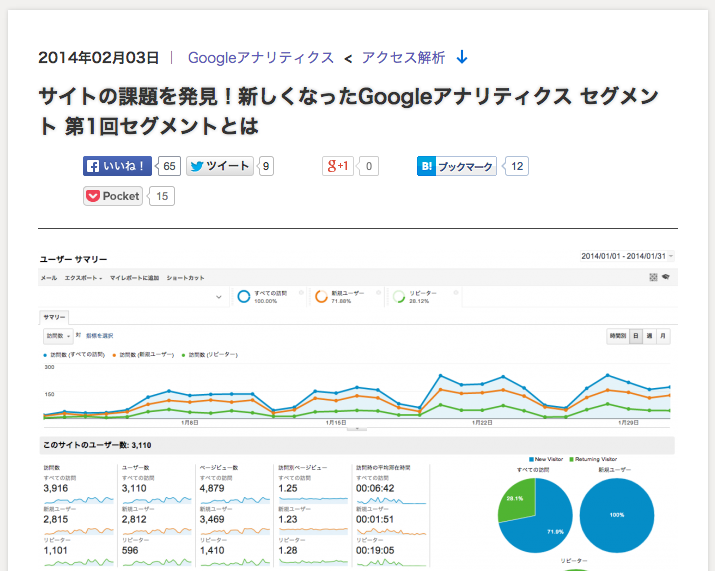The image size is (715, 571).
Task: Click the blue 訪問数 (すべての訪問) legend dot
Action: (45, 355)
